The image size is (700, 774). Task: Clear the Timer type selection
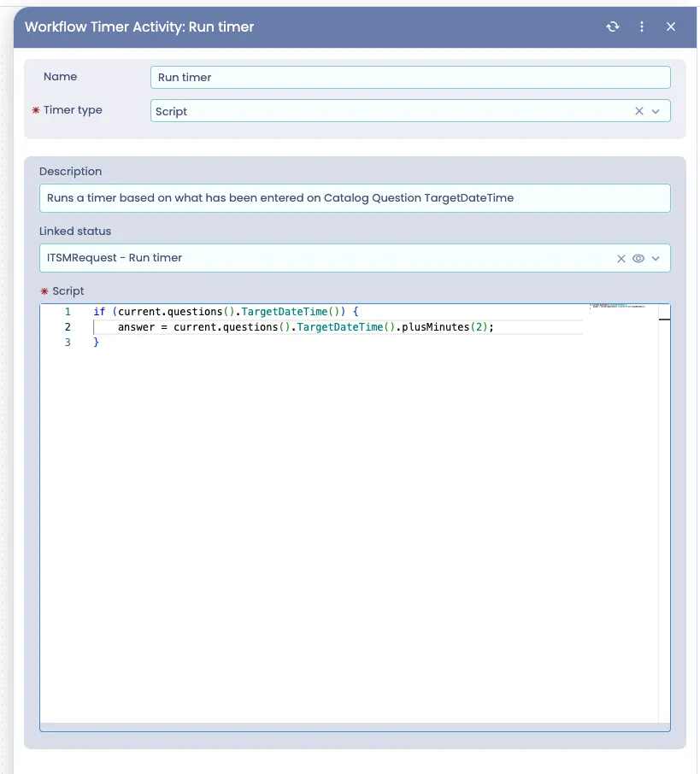point(638,111)
